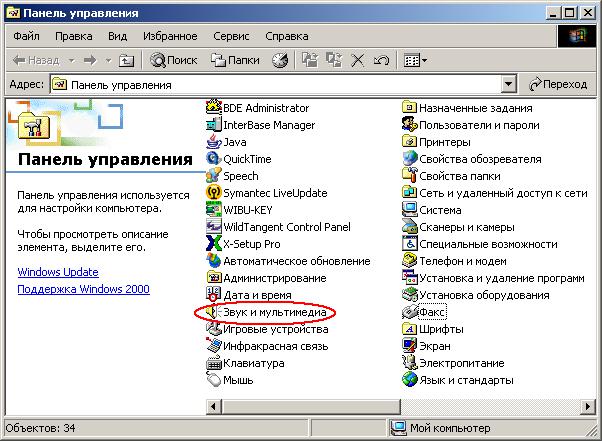Click the horizontal scrollbar right arrow
The image size is (602, 441).
coord(588,406)
